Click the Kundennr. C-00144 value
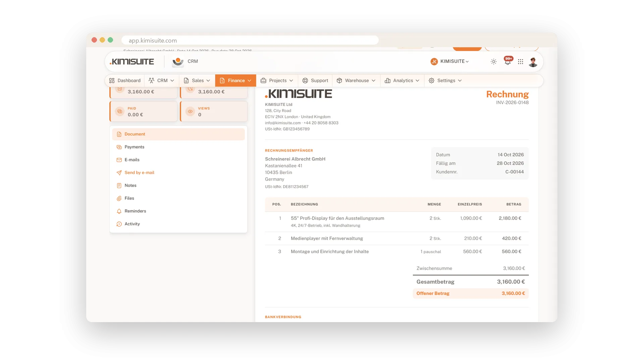The height and width of the screenshot is (362, 644). 515,172
